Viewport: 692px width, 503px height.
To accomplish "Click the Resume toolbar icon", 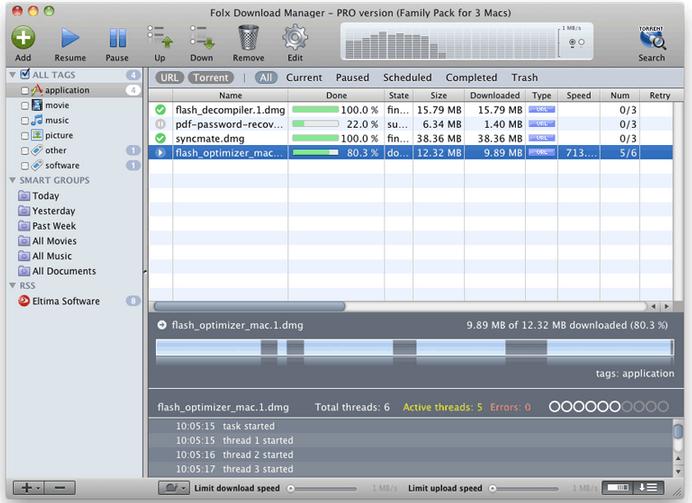I will coord(70,38).
